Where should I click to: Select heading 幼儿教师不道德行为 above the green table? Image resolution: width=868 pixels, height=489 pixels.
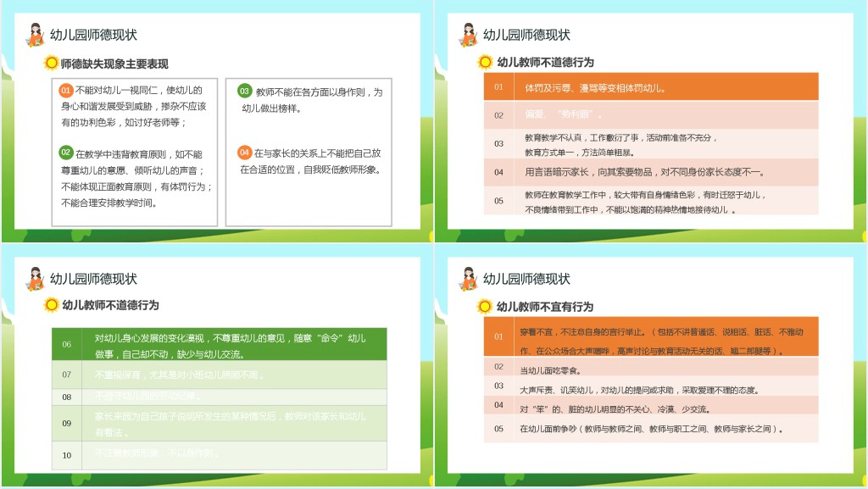[x=111, y=305]
